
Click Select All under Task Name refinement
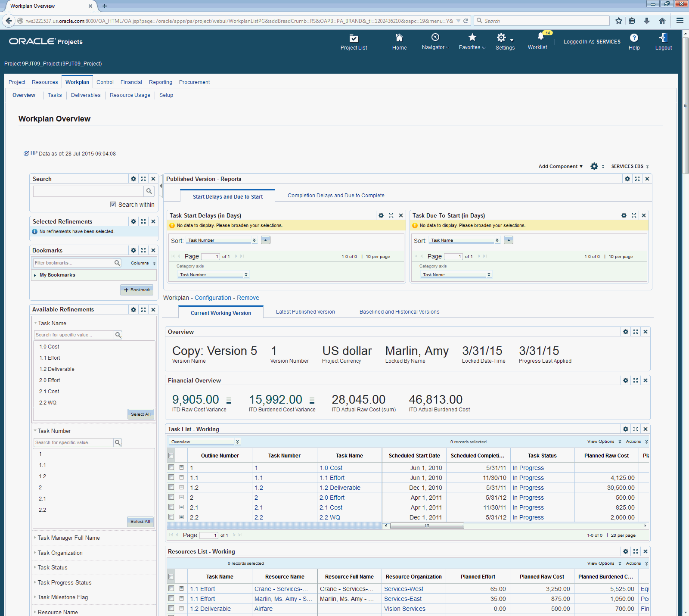coord(141,414)
